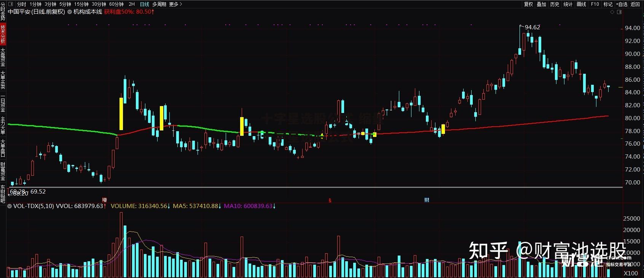Open 财富资金 sidebar tab
644x278 pixels.
click(x=3, y=172)
